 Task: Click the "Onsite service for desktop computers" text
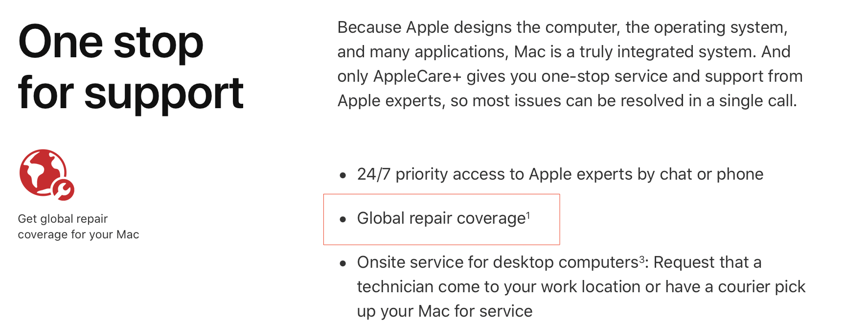coord(498,262)
